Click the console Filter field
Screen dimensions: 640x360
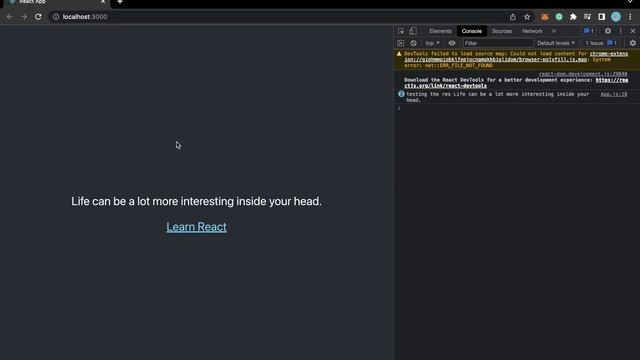click(x=498, y=43)
